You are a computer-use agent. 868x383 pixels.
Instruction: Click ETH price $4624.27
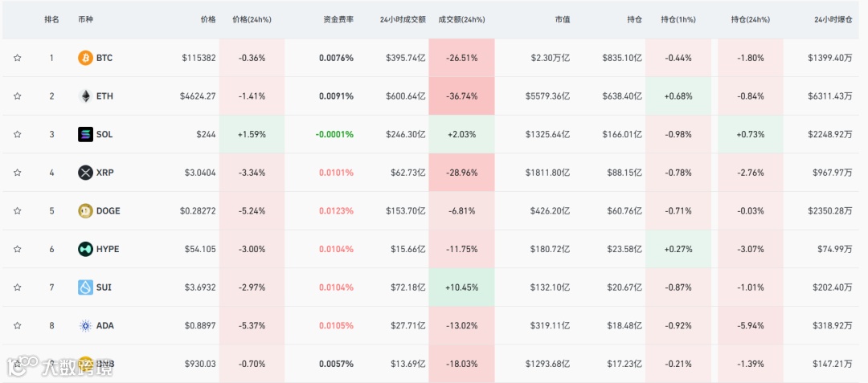(x=198, y=96)
